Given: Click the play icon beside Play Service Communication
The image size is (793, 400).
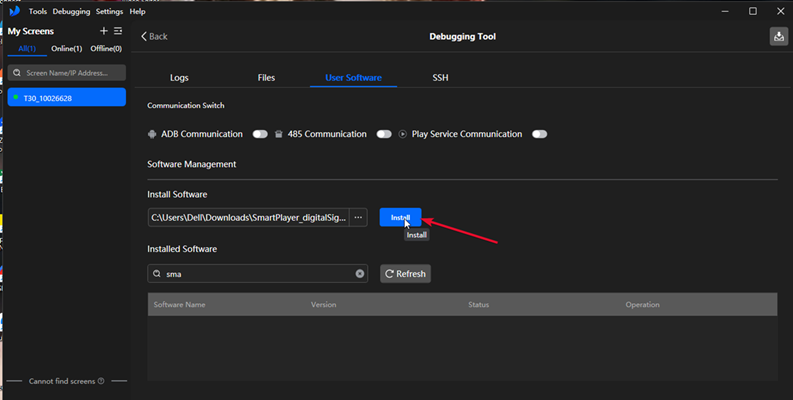Looking at the screenshot, I should [403, 134].
